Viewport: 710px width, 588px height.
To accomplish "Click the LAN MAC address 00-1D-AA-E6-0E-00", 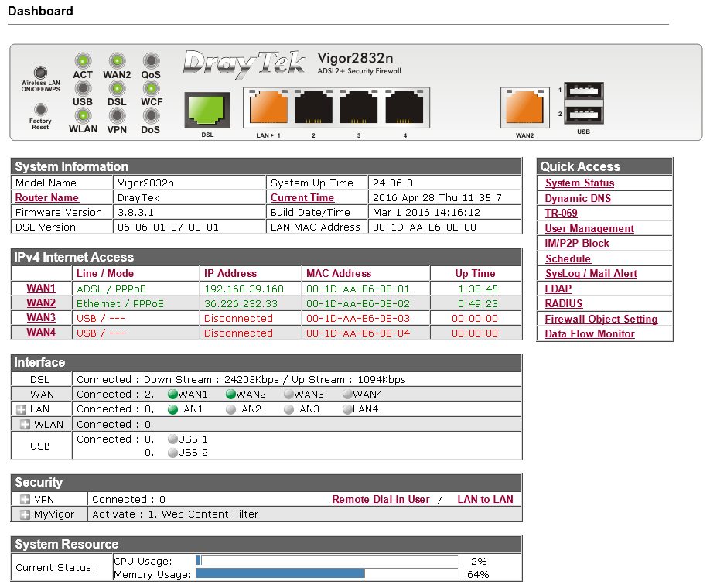I will pos(425,227).
